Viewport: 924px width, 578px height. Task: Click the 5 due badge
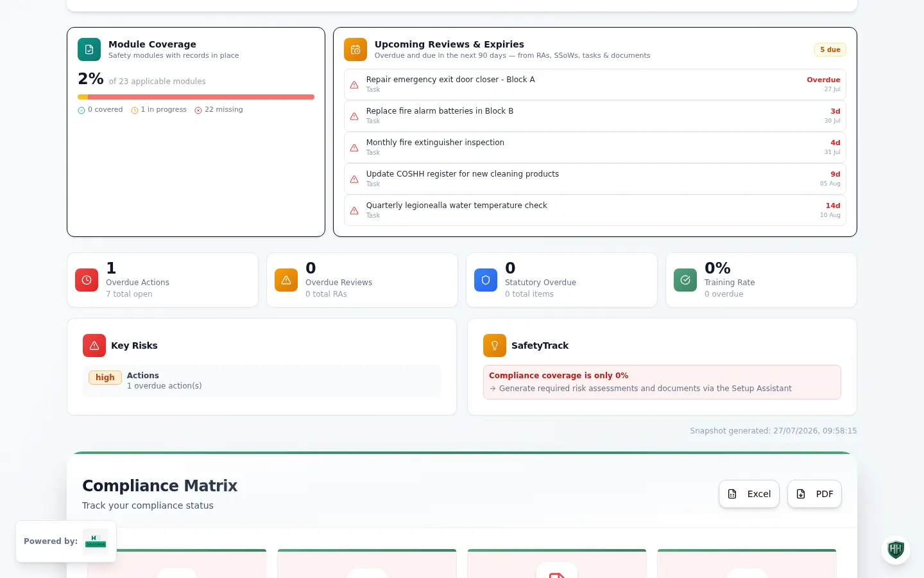(830, 49)
